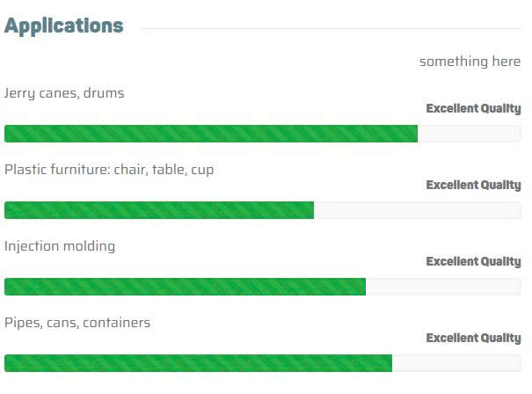Click 'Excellent Quality' above Injection molding bar
The width and height of the screenshot is (532, 394).
[473, 262]
